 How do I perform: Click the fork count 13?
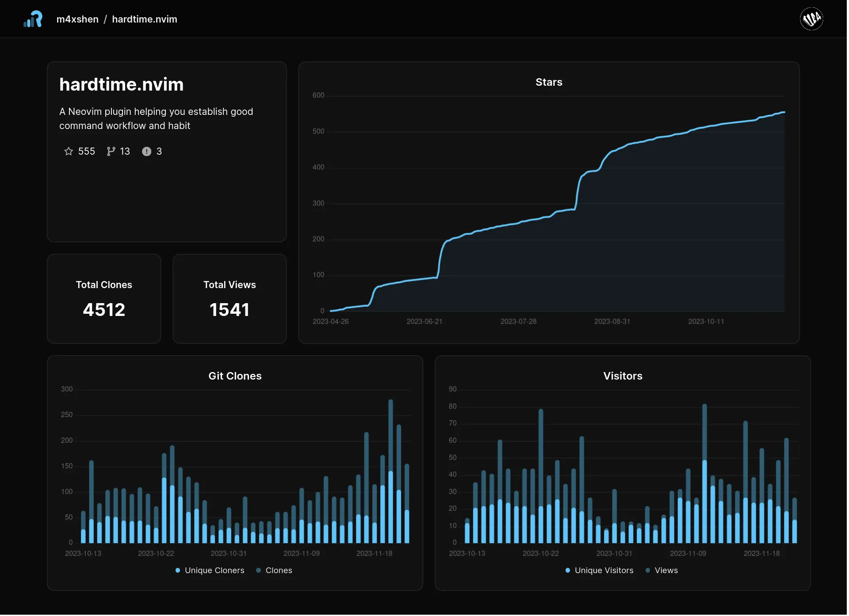[125, 152]
